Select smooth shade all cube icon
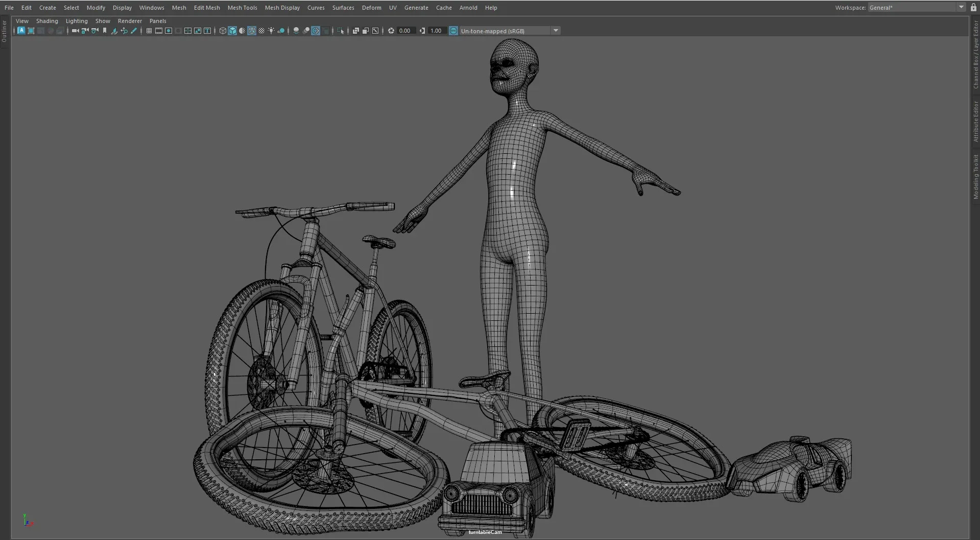 point(232,31)
